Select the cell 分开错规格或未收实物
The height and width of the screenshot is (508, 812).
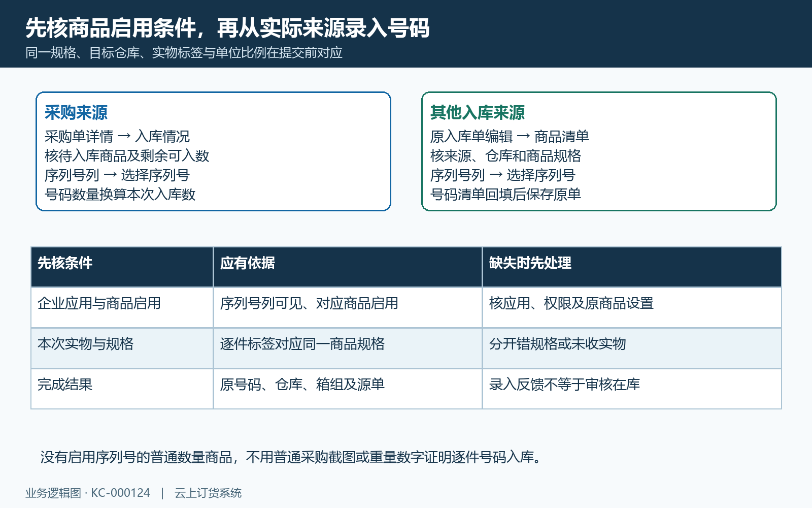click(x=632, y=348)
